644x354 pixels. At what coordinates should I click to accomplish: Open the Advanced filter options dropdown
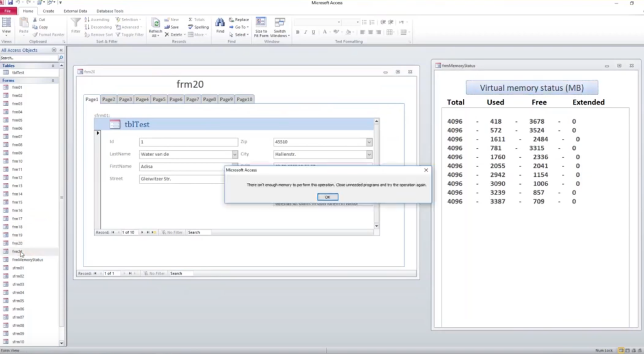129,27
